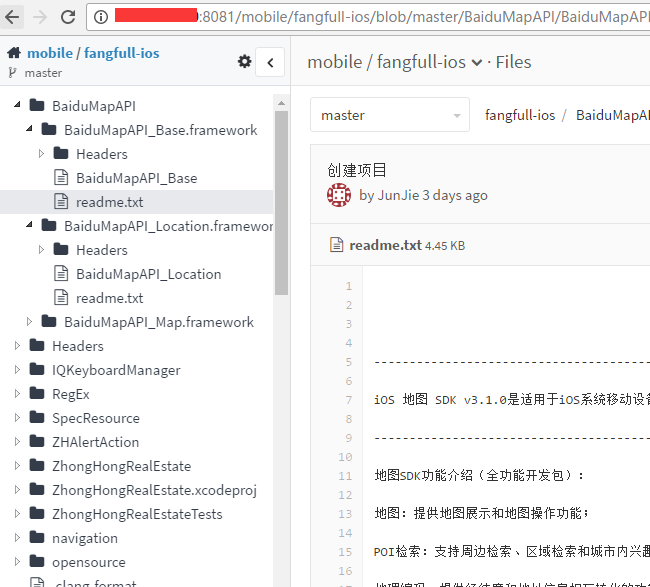
Task: Open the top-level Headers folder in tree
Action: [x=78, y=346]
